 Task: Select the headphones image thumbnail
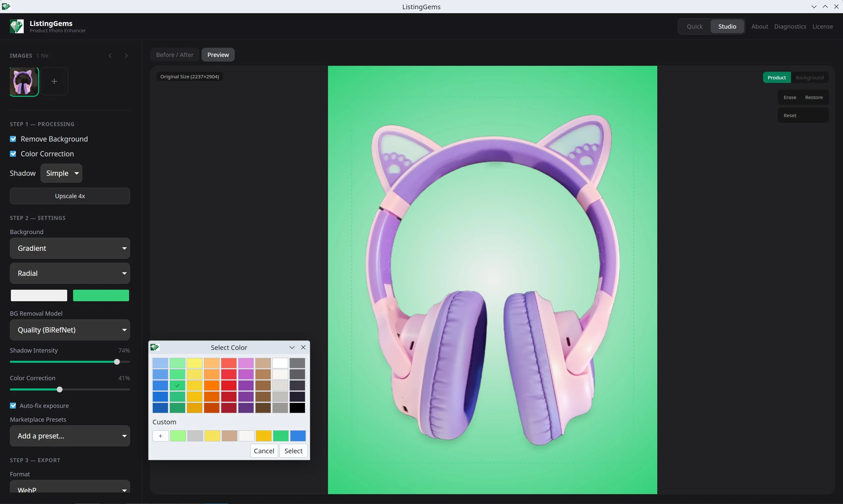tap(23, 81)
